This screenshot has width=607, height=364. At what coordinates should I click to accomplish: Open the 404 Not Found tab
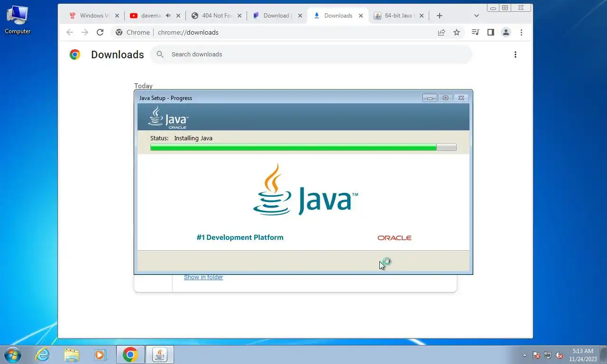(x=216, y=16)
